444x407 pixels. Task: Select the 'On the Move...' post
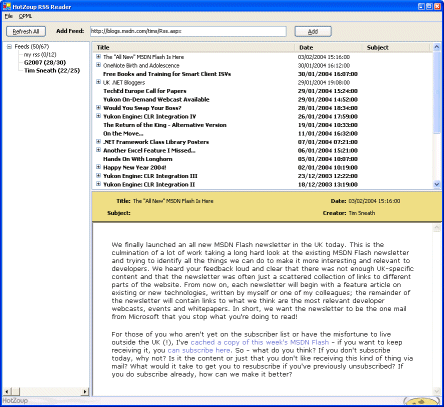[x=123, y=134]
